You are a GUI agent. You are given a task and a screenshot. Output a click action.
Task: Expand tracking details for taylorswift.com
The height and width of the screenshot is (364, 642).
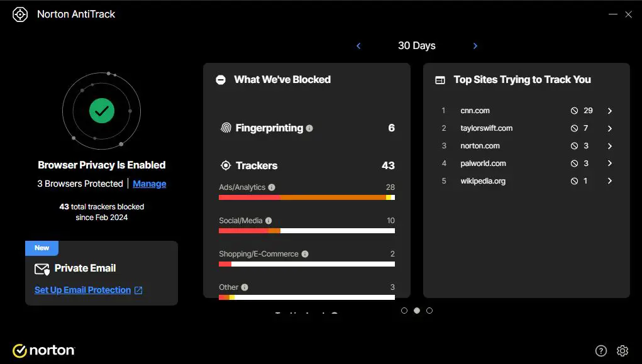[x=609, y=128]
